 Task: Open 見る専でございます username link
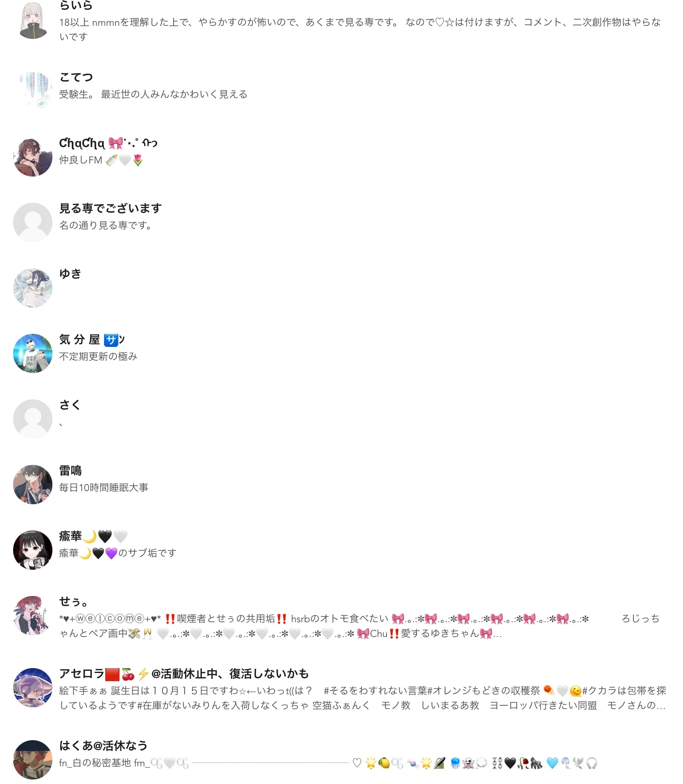[111, 208]
